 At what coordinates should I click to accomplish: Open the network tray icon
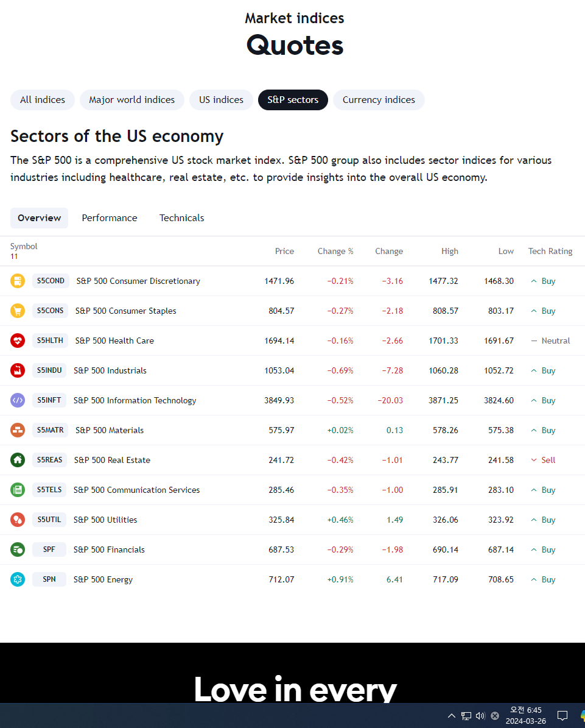pyautogui.click(x=466, y=716)
